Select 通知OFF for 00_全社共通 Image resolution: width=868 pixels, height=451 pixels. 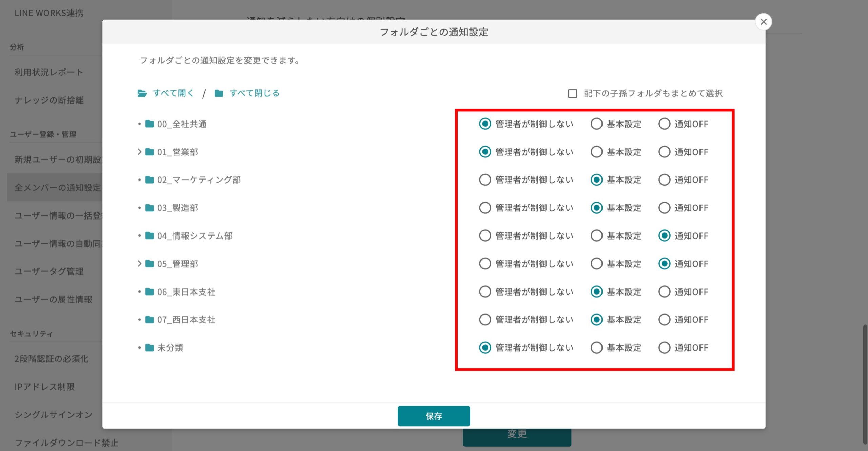pyautogui.click(x=664, y=124)
